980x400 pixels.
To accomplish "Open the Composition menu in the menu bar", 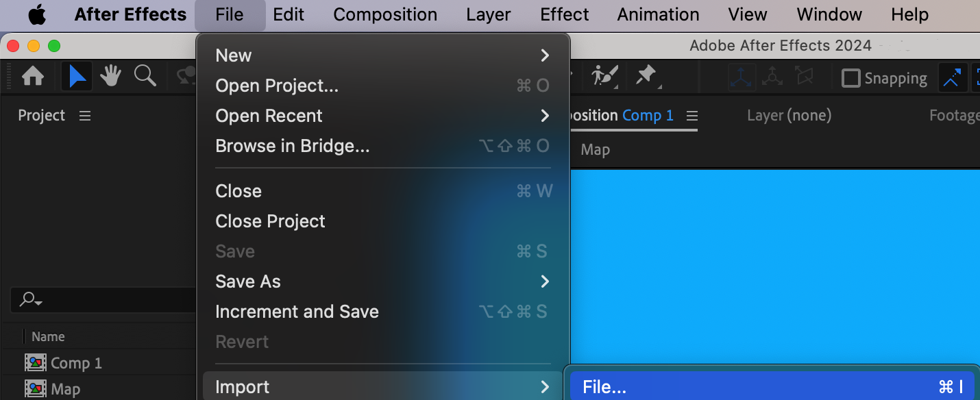I will [385, 14].
